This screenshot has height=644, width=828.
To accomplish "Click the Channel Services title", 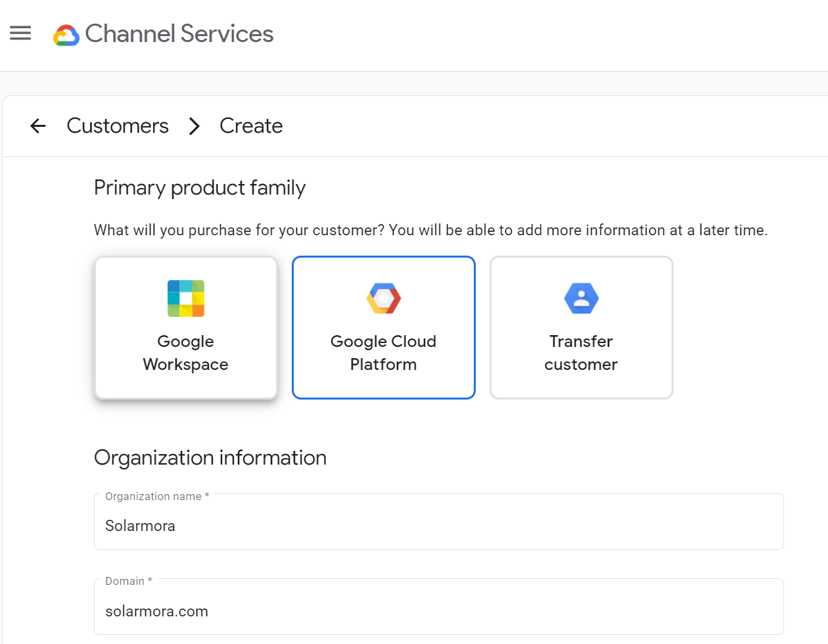I will [179, 34].
